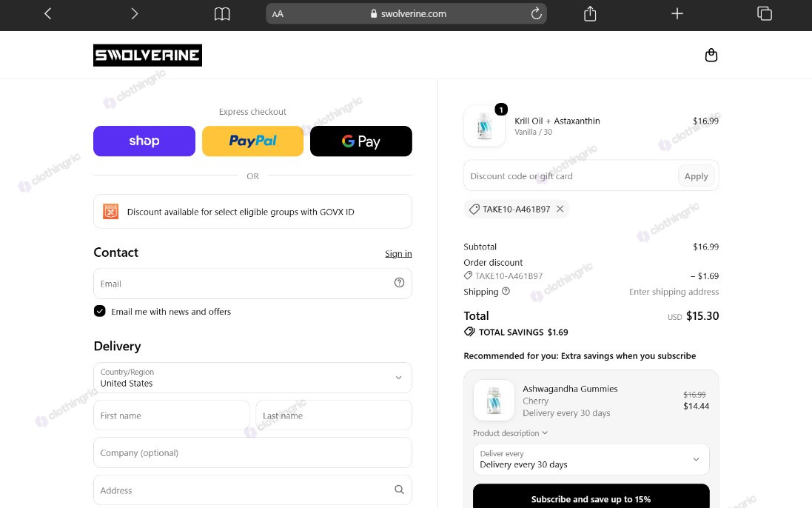Click the Enter shipping address text
This screenshot has height=508, width=812.
coord(674,292)
